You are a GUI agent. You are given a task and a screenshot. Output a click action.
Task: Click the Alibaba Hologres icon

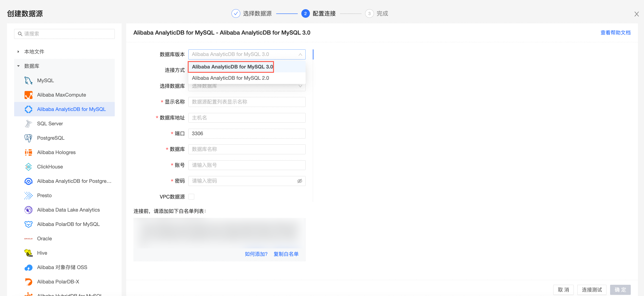pyautogui.click(x=28, y=152)
